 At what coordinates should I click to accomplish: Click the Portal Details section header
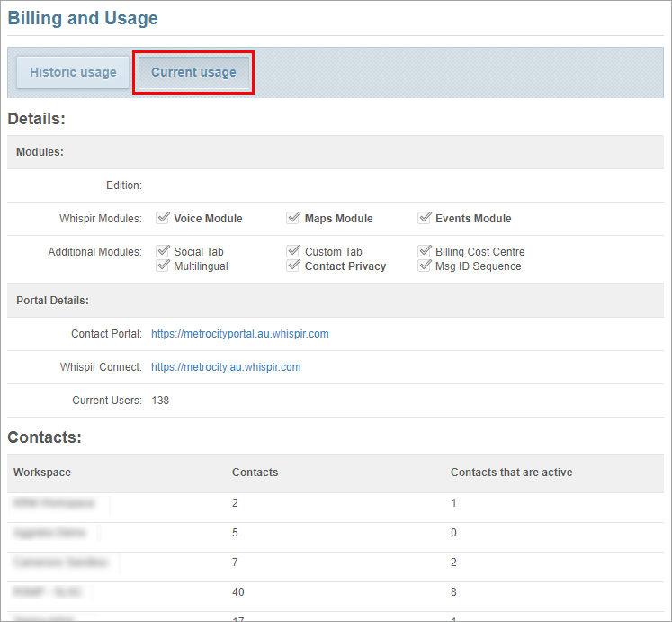(52, 301)
